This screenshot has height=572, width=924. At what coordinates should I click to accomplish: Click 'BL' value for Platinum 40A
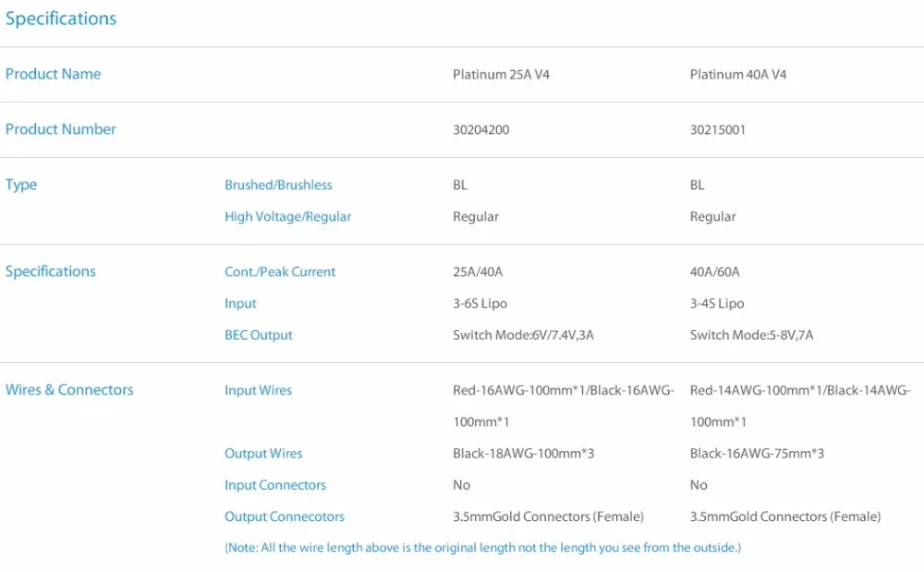click(697, 185)
